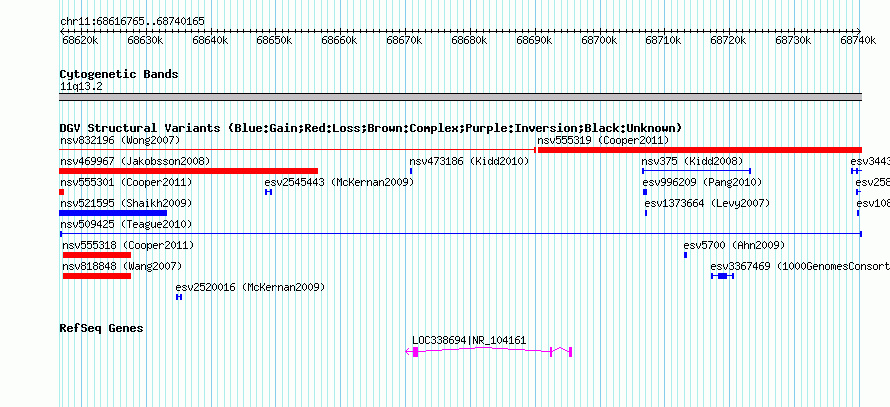Click the nsv375 (Kidd2008) label

pos(692,161)
